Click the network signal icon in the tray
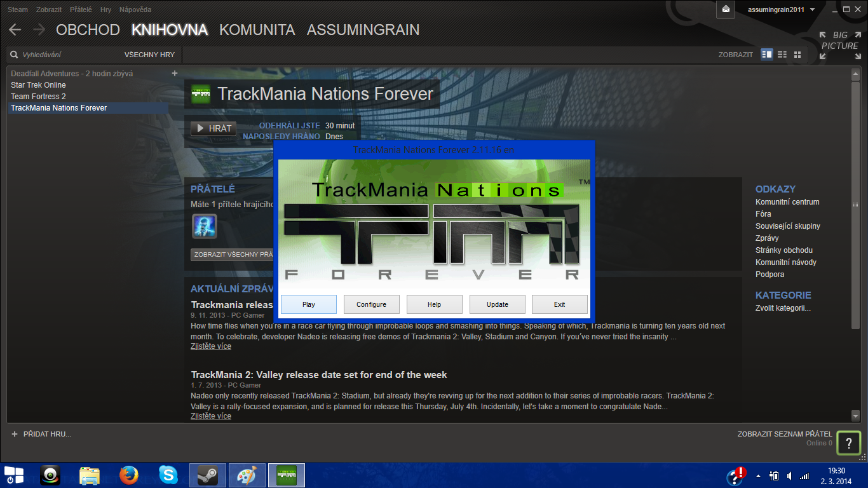The image size is (868, 488). tap(804, 475)
